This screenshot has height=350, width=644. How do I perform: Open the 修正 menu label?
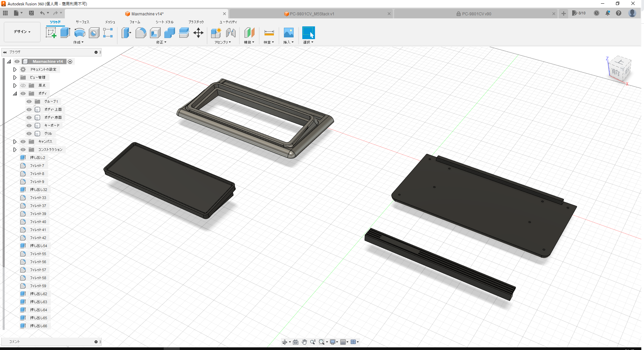click(161, 42)
